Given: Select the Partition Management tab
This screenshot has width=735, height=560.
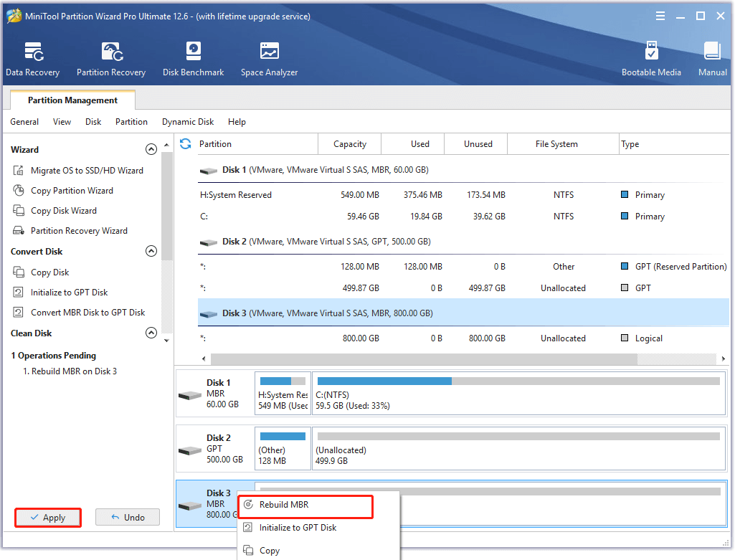Looking at the screenshot, I should [x=72, y=100].
